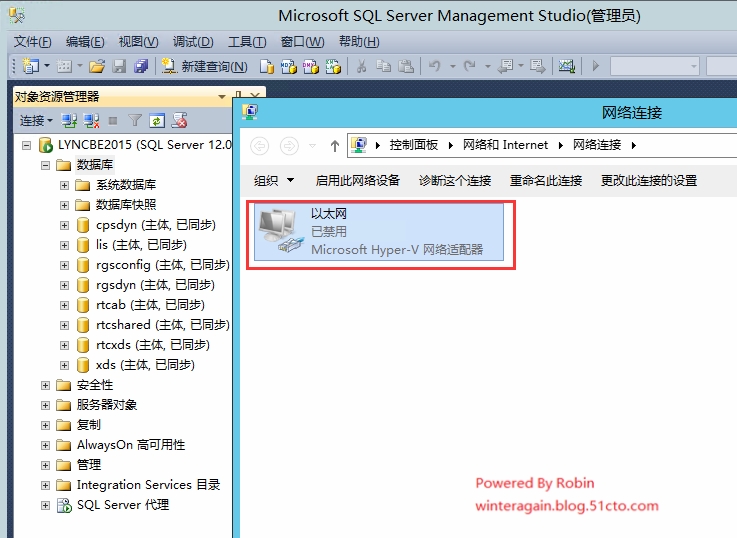Expand the AlwaysOn 高可用性 folder
The height and width of the screenshot is (538, 737).
tap(45, 445)
